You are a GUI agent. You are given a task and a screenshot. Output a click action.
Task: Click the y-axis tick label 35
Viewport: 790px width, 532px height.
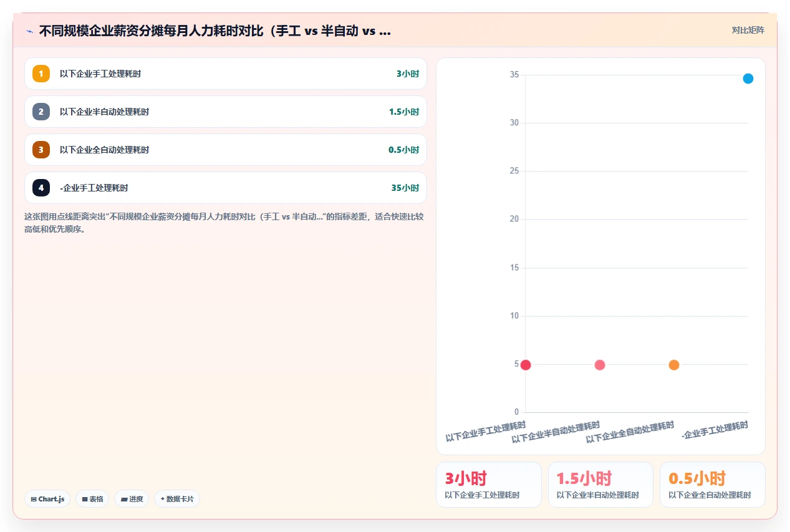point(514,75)
